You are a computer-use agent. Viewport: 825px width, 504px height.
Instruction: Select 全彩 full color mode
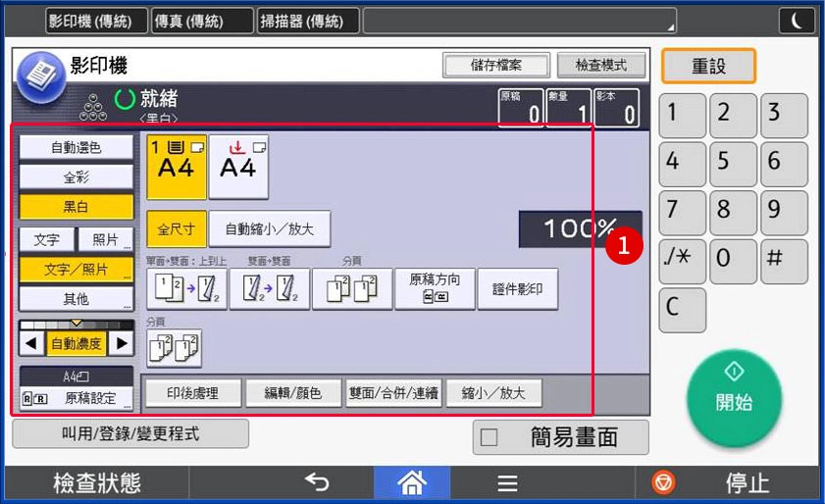(77, 177)
